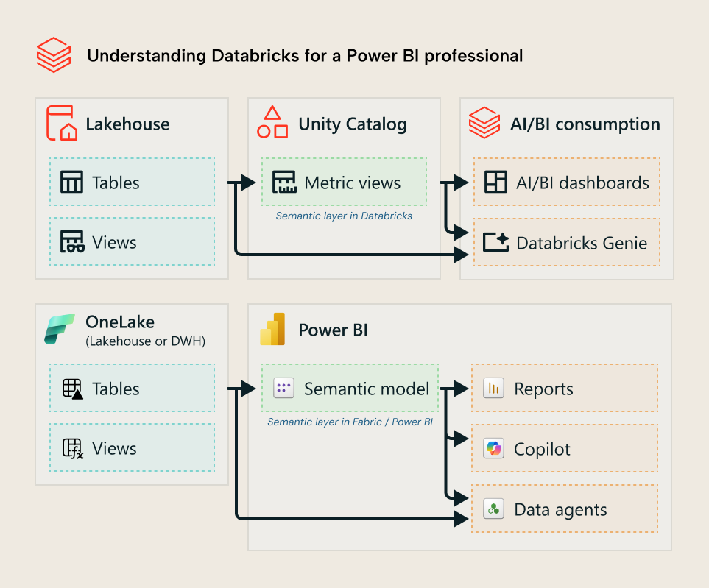Select the Data agents green icon
Screen dimensions: 709x588
493,509
